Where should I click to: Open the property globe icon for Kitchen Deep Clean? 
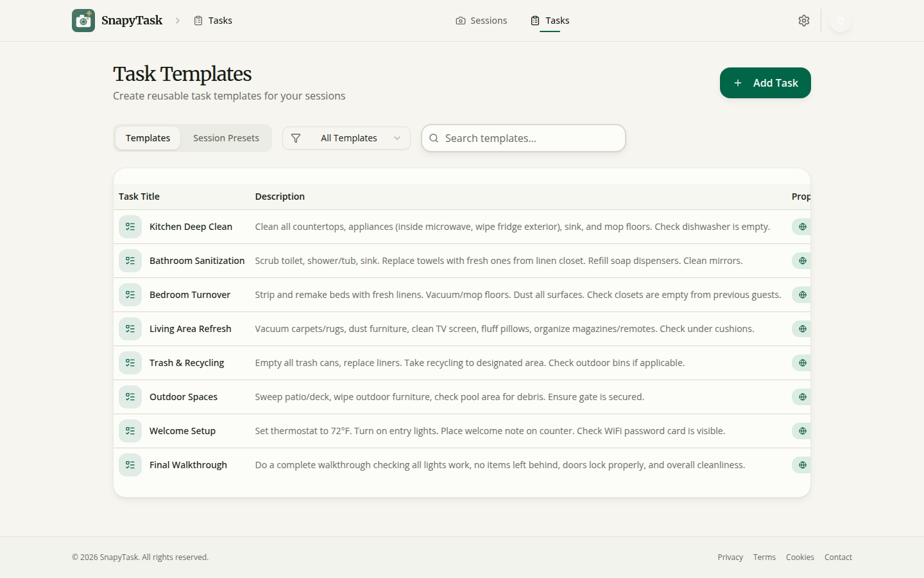(x=801, y=227)
